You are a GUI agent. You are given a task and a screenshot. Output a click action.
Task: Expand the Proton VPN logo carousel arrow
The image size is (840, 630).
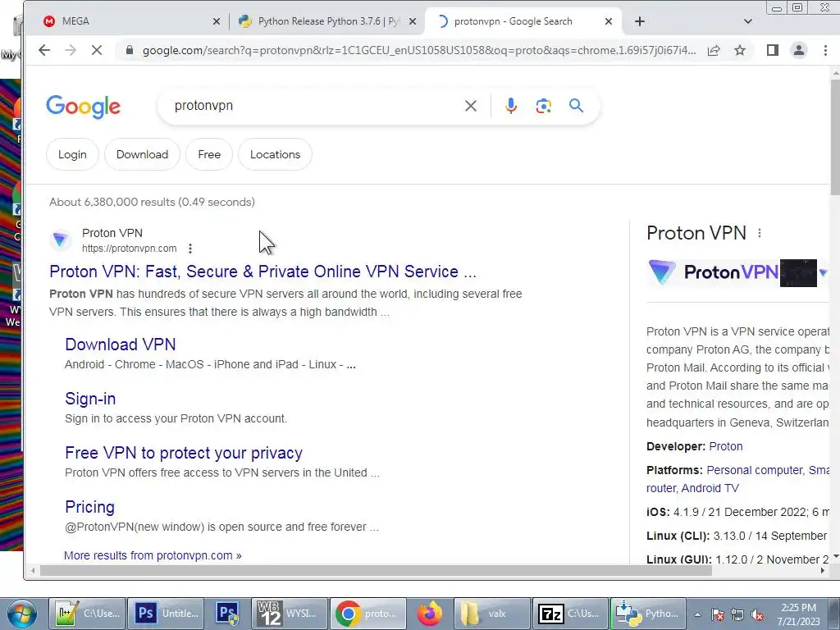824,272
